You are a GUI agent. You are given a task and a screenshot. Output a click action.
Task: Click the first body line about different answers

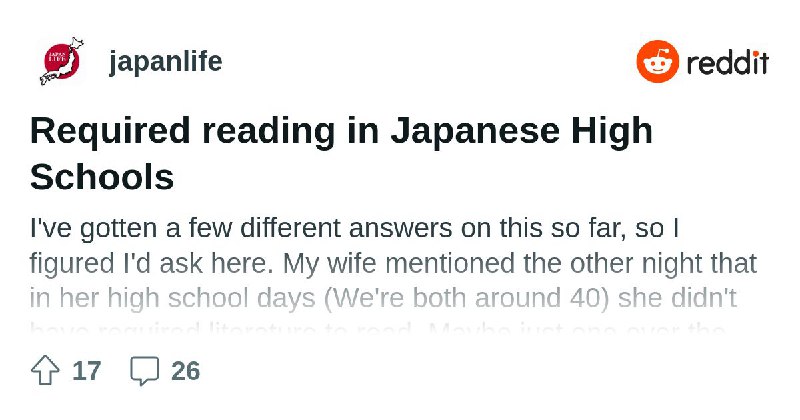tap(354, 228)
